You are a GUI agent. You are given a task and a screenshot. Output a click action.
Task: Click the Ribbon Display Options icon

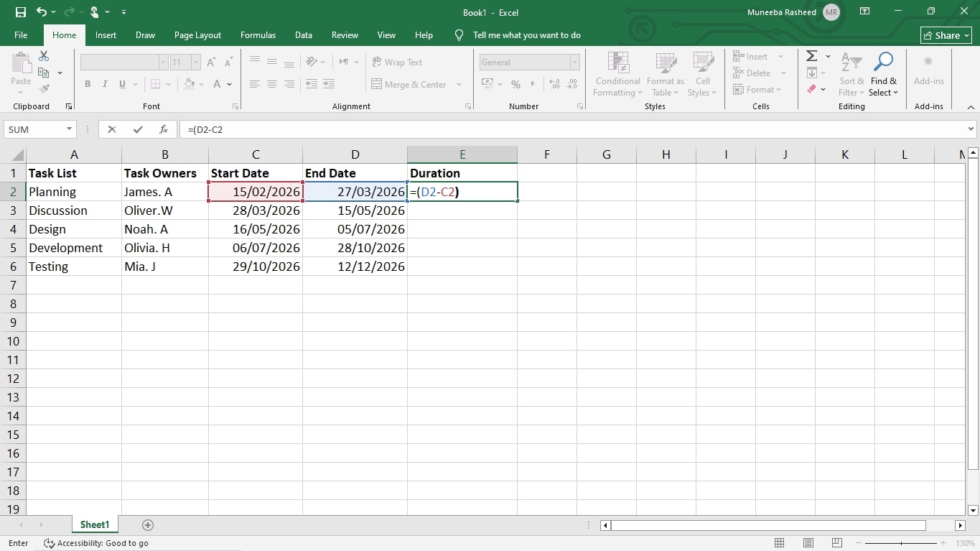tap(865, 11)
